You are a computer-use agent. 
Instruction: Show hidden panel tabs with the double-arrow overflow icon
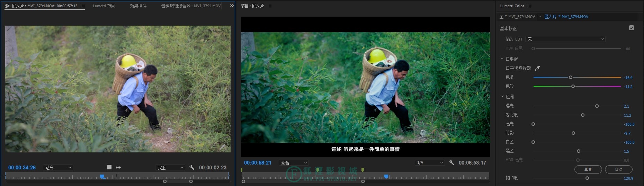(232, 6)
